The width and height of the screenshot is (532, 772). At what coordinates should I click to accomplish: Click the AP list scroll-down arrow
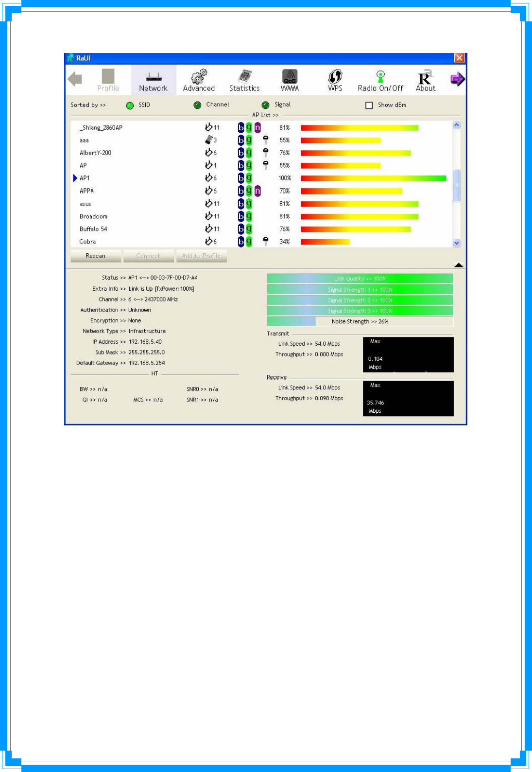tap(456, 243)
